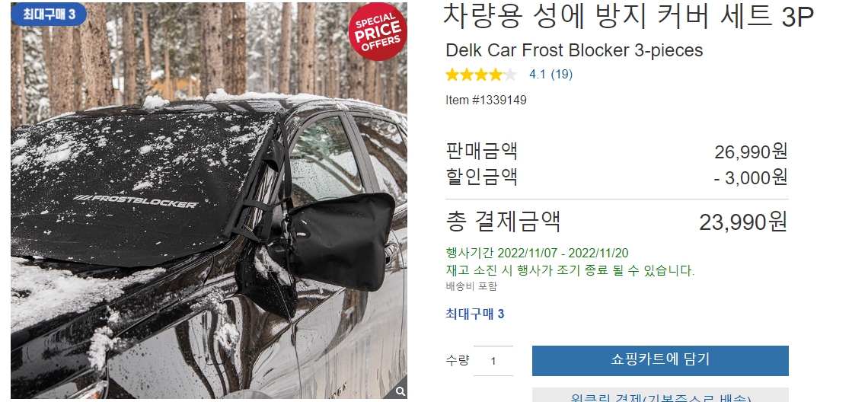The image size is (868, 402).
Task: Click the 원클릭 결제 button
Action: [660, 395]
